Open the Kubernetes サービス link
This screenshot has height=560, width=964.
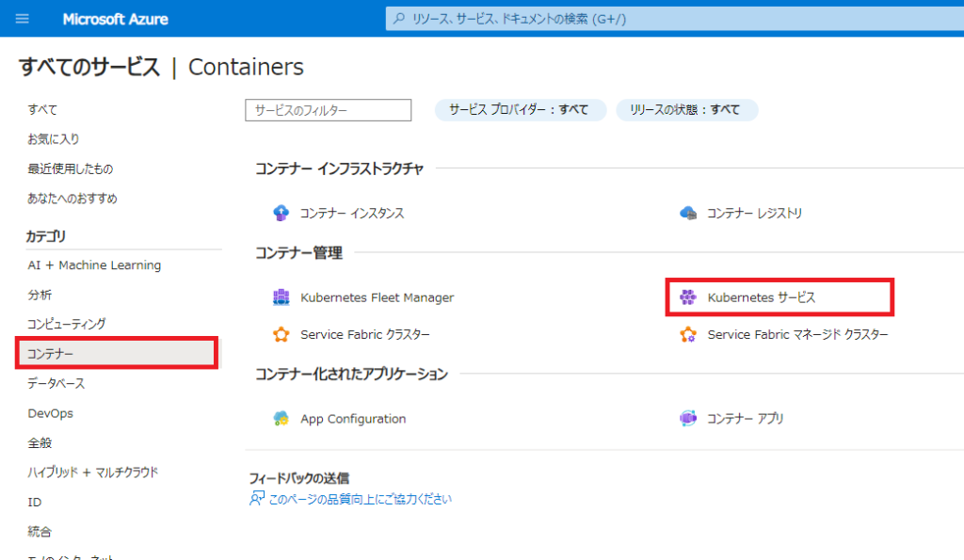[761, 297]
